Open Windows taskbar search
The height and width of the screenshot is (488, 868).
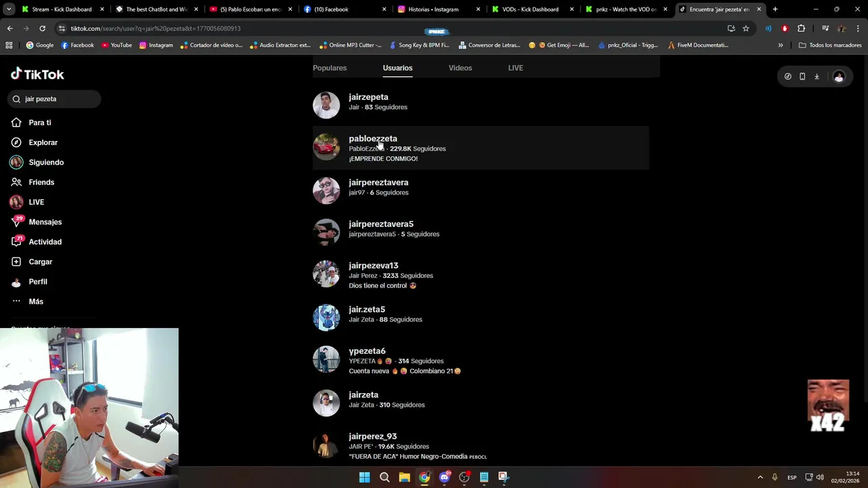click(x=384, y=477)
